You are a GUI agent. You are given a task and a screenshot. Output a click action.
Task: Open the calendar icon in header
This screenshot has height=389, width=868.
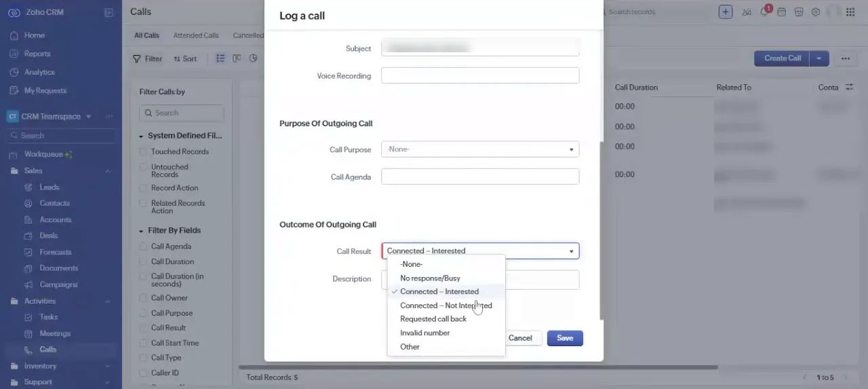click(x=781, y=12)
